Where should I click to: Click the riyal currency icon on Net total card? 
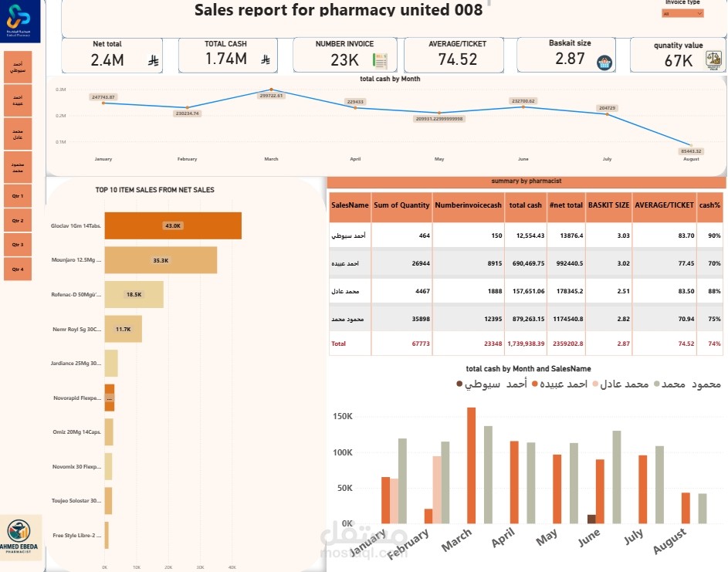(153, 60)
